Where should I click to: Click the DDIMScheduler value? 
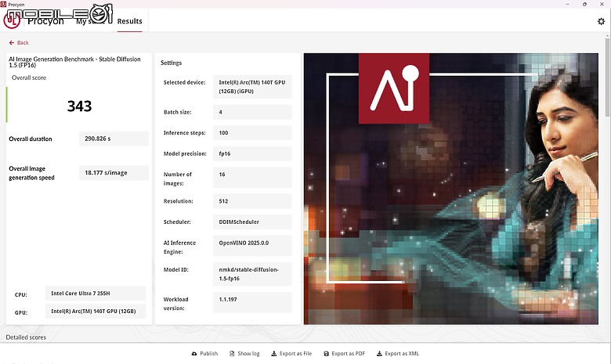[x=252, y=222]
